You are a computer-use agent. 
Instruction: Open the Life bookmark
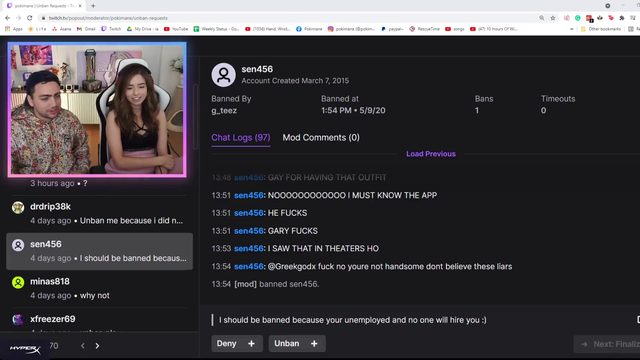37,29
